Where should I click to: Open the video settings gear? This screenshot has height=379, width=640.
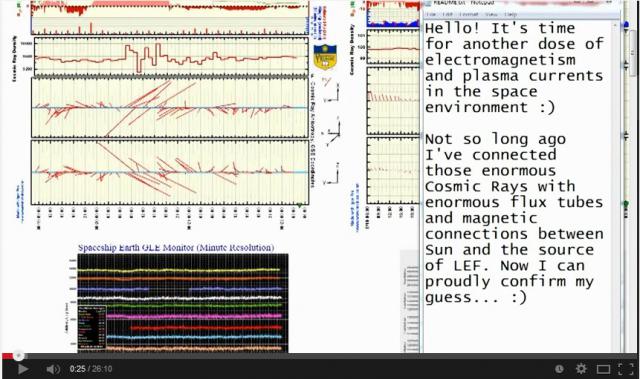[x=581, y=369]
